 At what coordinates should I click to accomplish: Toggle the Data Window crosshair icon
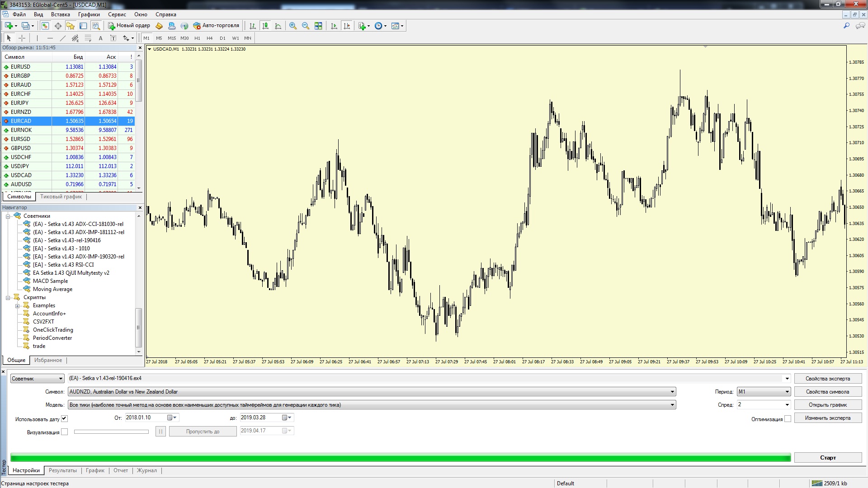58,26
